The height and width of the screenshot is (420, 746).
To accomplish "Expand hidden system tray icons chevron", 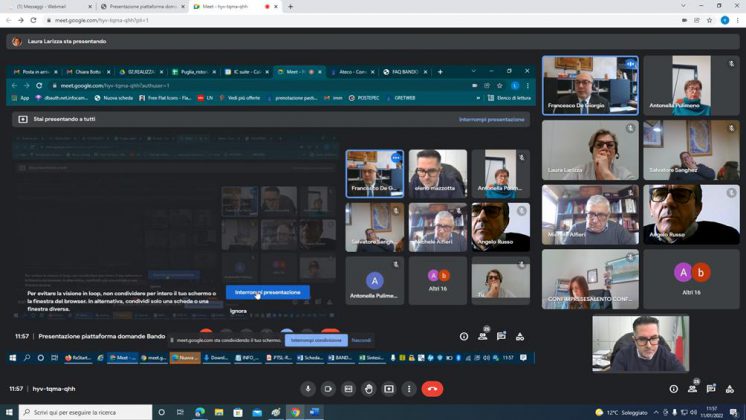I will click(656, 412).
